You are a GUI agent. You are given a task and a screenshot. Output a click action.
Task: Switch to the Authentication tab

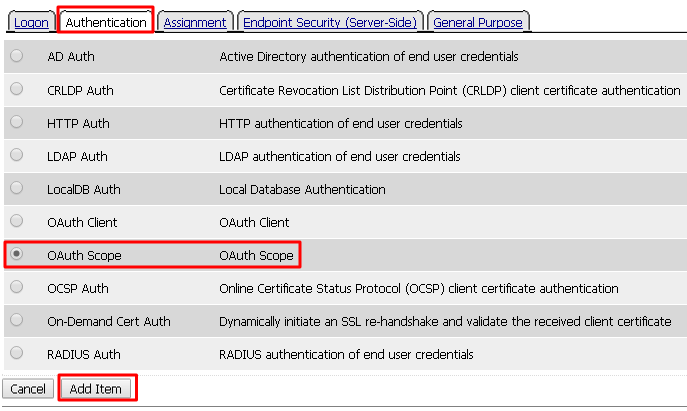click(106, 22)
